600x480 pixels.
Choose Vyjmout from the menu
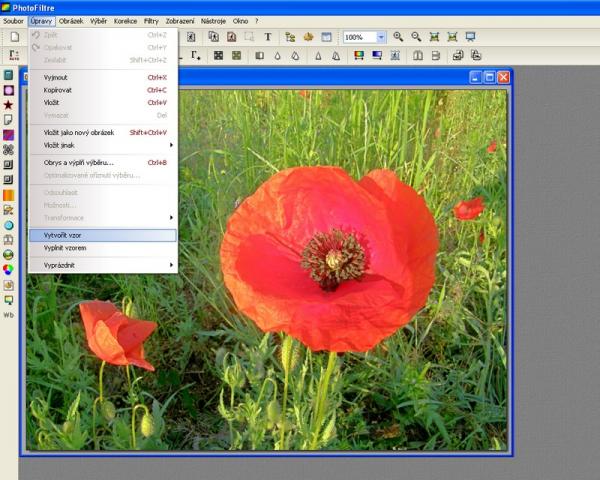tap(103, 77)
